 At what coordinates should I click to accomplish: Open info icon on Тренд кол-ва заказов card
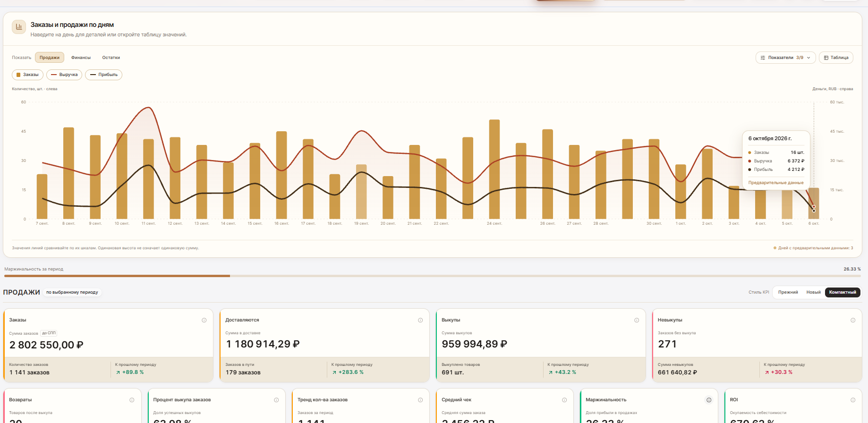click(420, 400)
